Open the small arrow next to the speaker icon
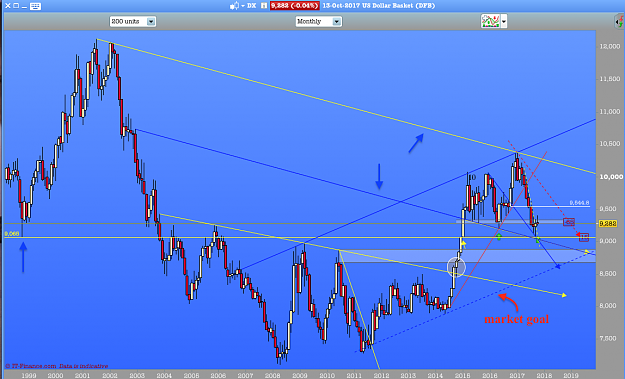The width and height of the screenshot is (625, 379). tap(242, 6)
